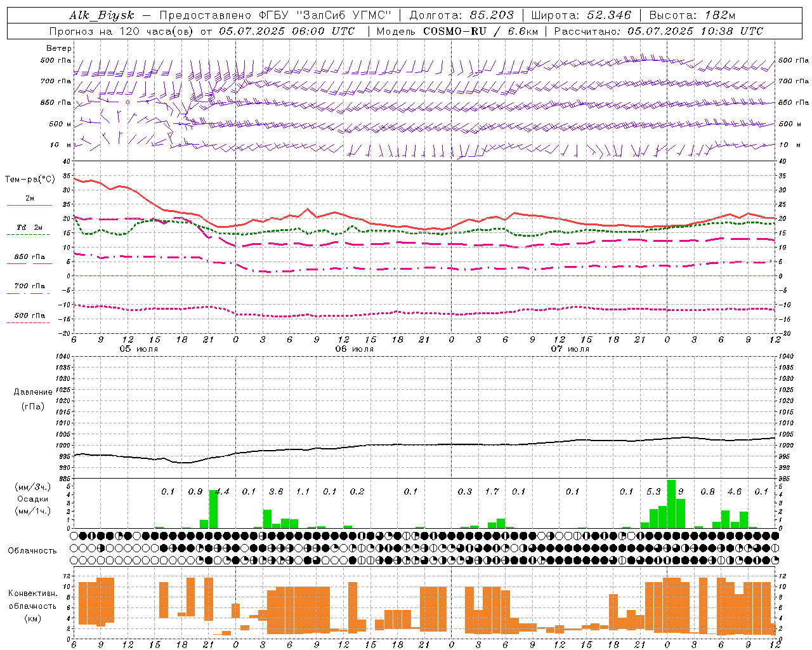
Task: Click the 4.4 precipitation total
Action: 222,491
